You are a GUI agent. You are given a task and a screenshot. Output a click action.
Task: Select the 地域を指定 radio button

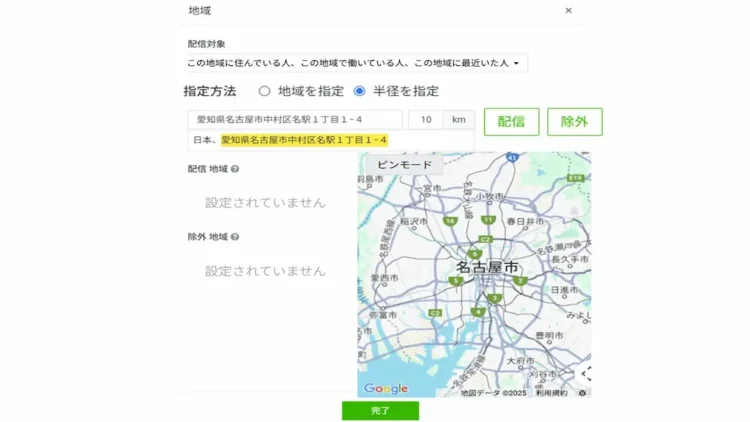265,91
